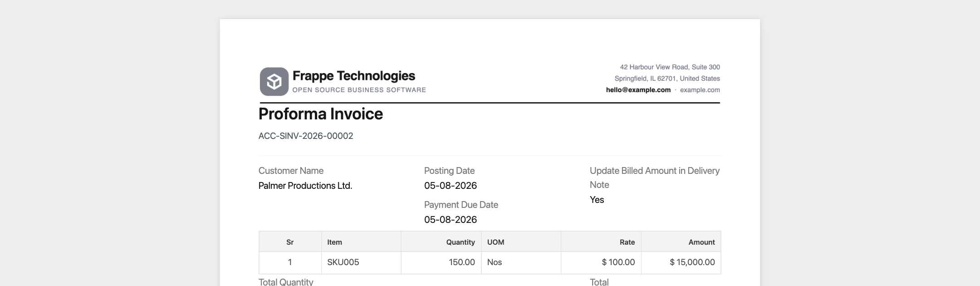
Task: Click the Rate column header
Action: pyautogui.click(x=601, y=242)
